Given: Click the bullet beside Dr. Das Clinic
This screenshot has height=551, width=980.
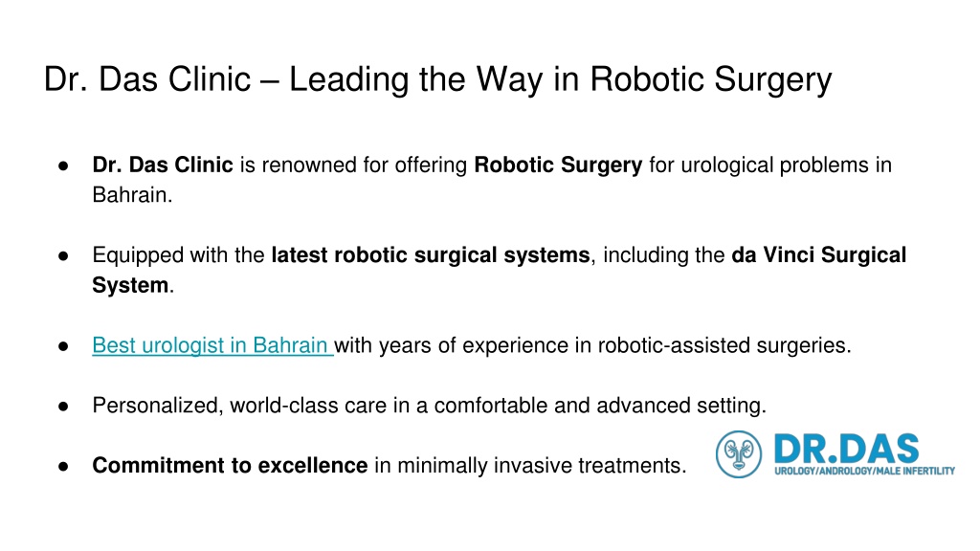Looking at the screenshot, I should click(x=63, y=166).
